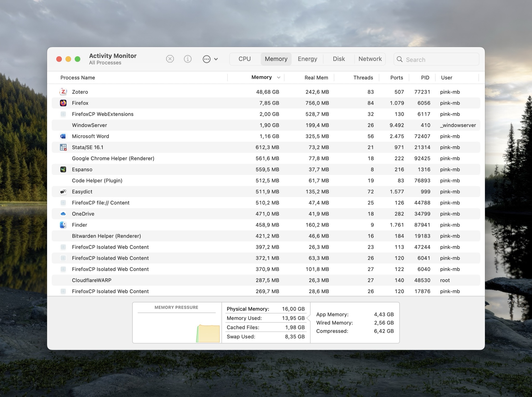Switch to the Energy tab

pyautogui.click(x=307, y=59)
